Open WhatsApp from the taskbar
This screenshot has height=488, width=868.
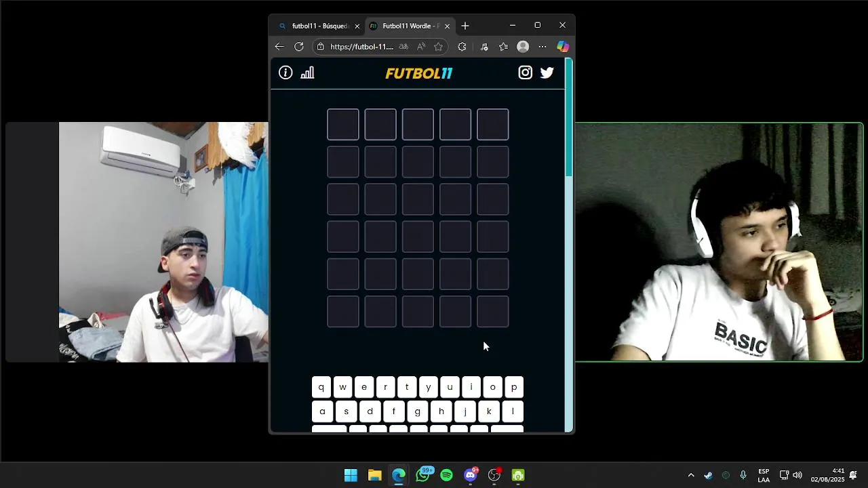pyautogui.click(x=423, y=475)
